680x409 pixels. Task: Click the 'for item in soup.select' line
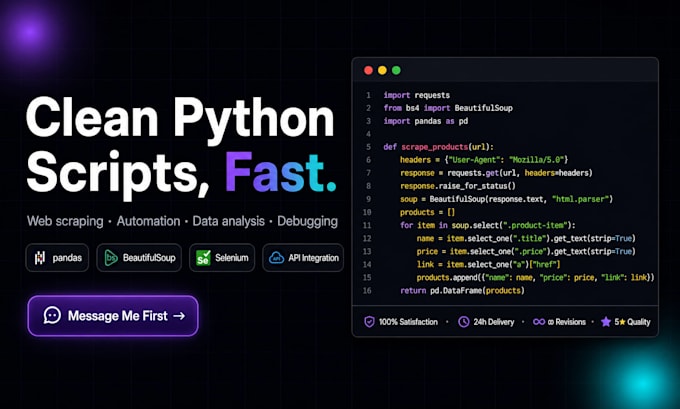487,225
